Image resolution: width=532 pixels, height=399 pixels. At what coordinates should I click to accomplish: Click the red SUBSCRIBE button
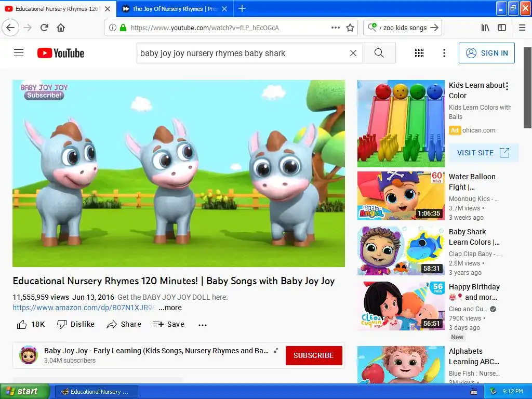(314, 355)
